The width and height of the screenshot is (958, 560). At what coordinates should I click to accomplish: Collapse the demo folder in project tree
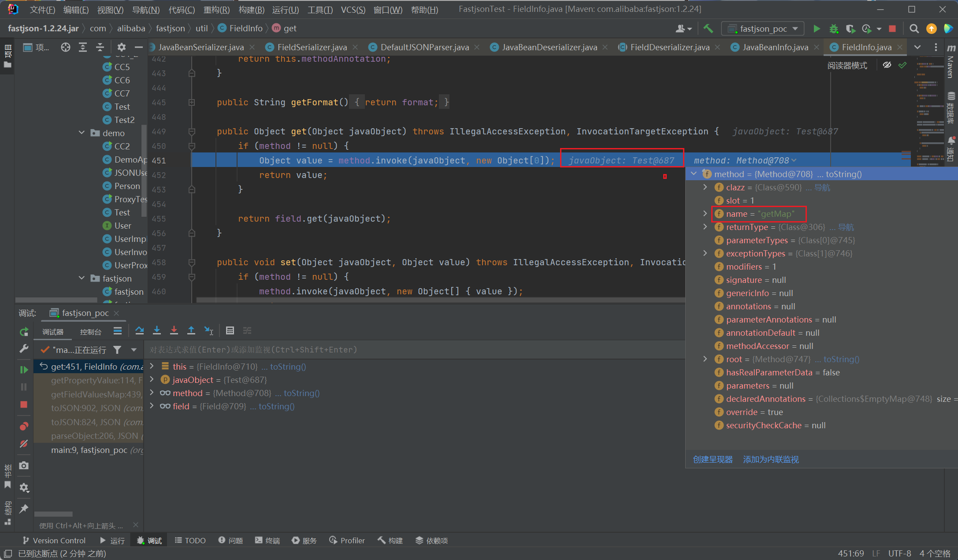click(82, 133)
